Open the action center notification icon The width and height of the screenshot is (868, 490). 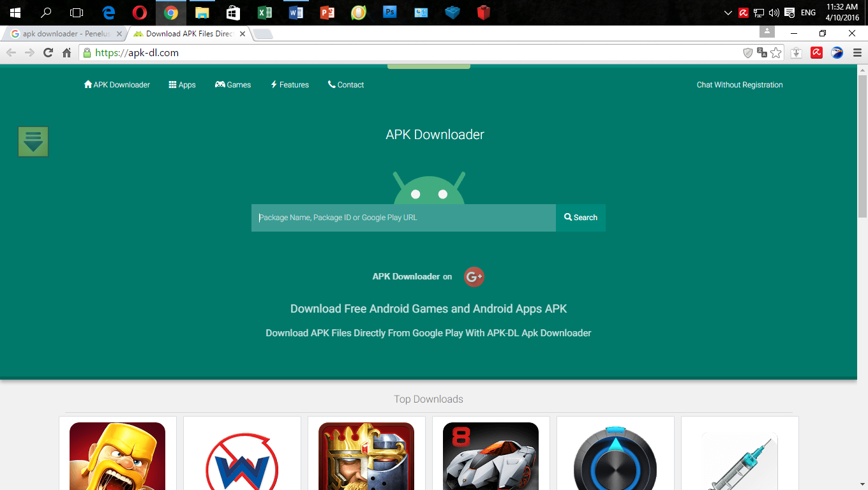(789, 13)
